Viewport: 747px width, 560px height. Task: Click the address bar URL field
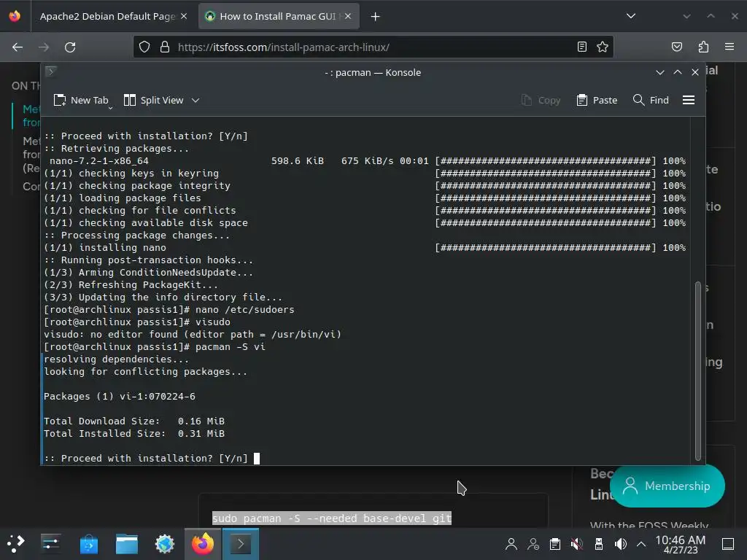[371, 47]
